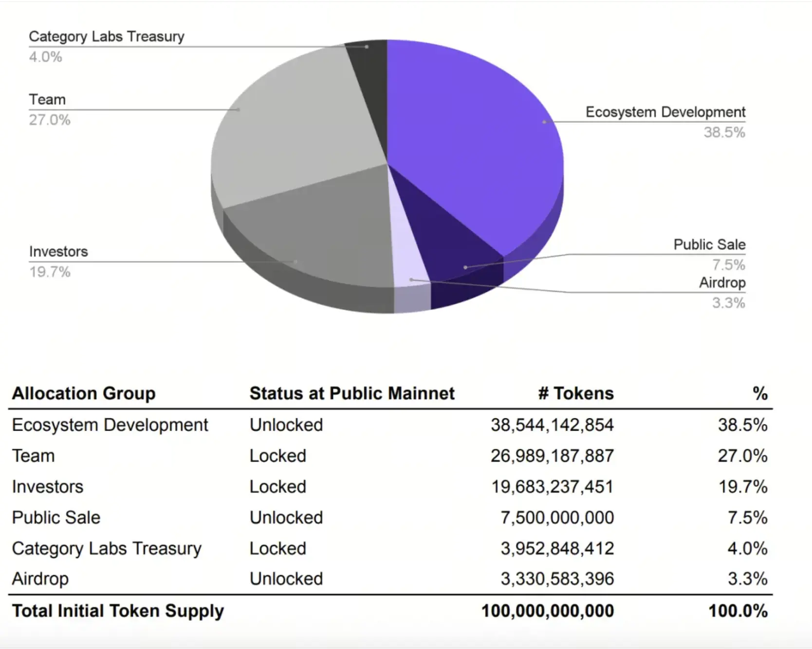The image size is (812, 649).
Task: Select the Status at Public Mainnet header
Action: click(x=352, y=393)
